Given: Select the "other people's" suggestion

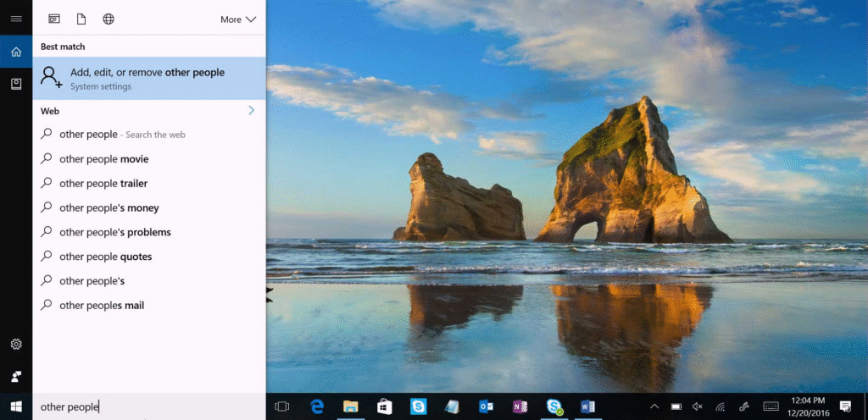Looking at the screenshot, I should click(149, 281).
